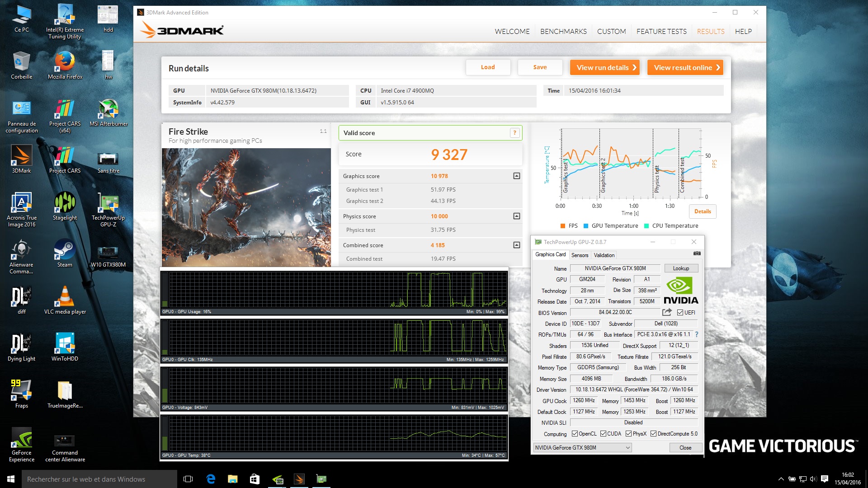The height and width of the screenshot is (488, 868).
Task: Click PCI-E bus interface question mark
Action: coord(697,334)
